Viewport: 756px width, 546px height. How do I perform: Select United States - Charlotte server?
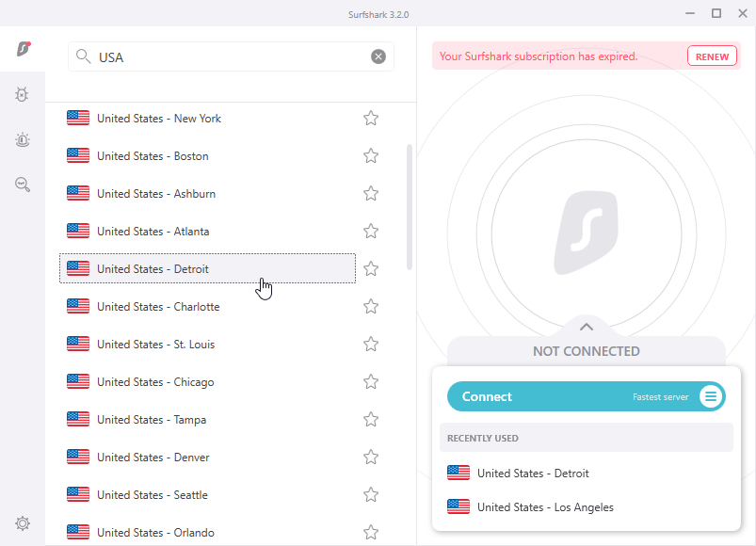click(208, 306)
